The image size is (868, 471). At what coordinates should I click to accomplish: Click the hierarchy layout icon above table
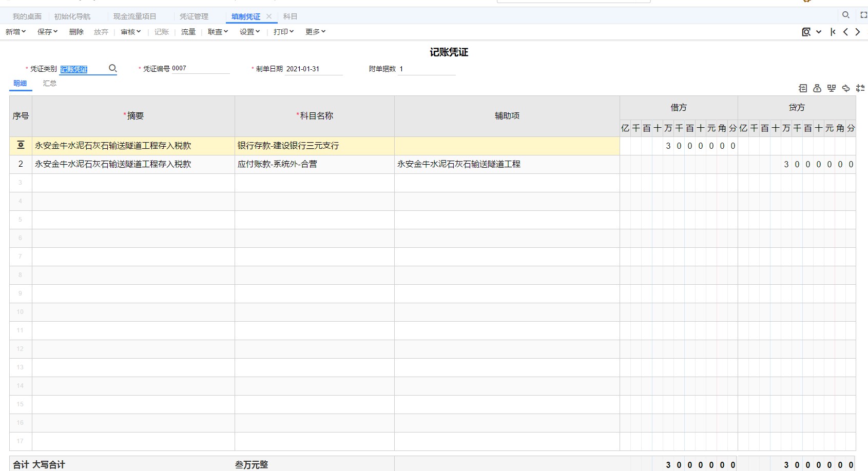coord(832,88)
